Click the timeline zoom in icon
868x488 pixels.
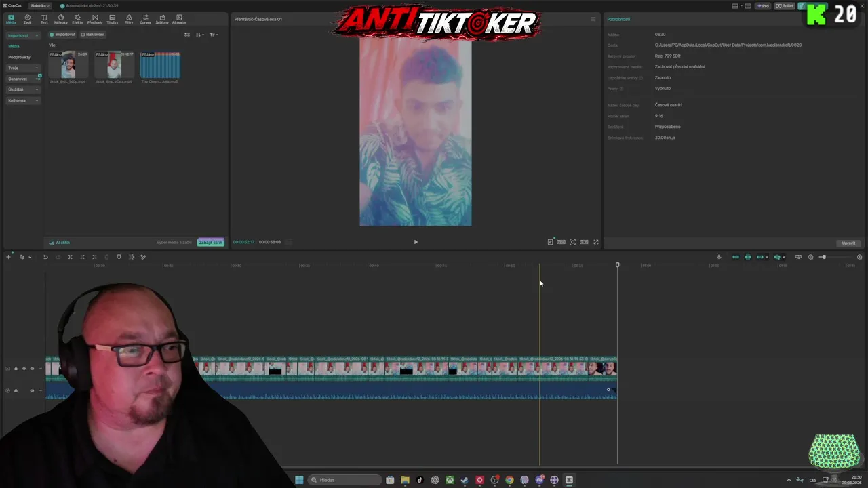859,257
